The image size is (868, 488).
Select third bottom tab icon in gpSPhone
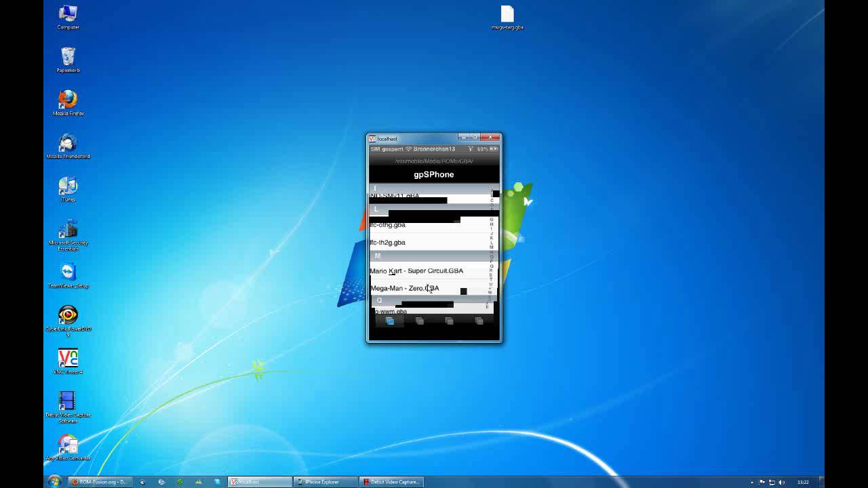point(449,321)
